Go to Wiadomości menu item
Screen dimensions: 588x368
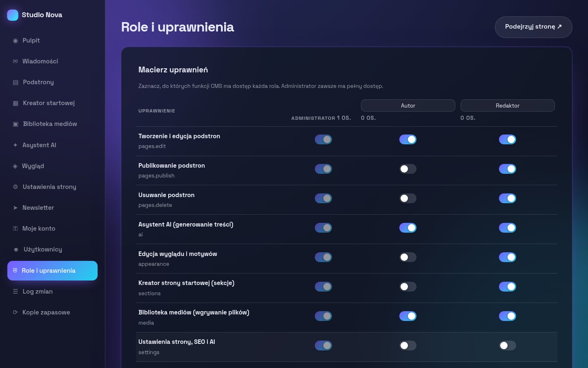(x=52, y=61)
